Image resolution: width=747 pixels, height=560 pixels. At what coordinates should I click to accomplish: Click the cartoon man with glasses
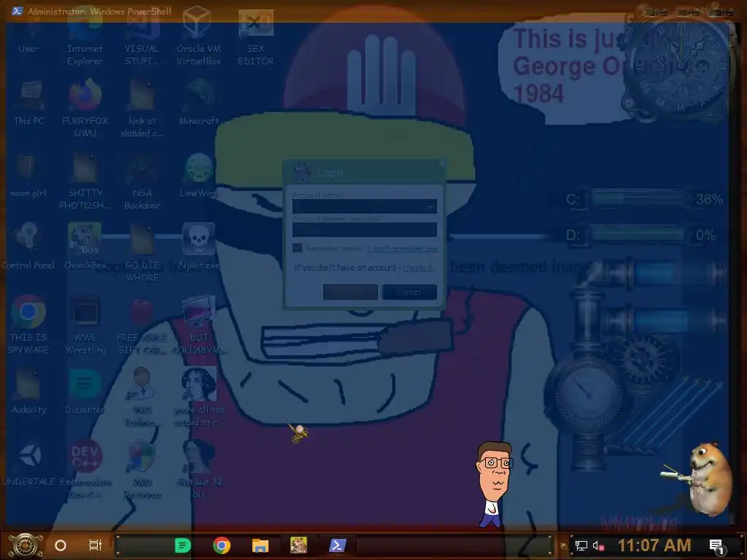[494, 485]
